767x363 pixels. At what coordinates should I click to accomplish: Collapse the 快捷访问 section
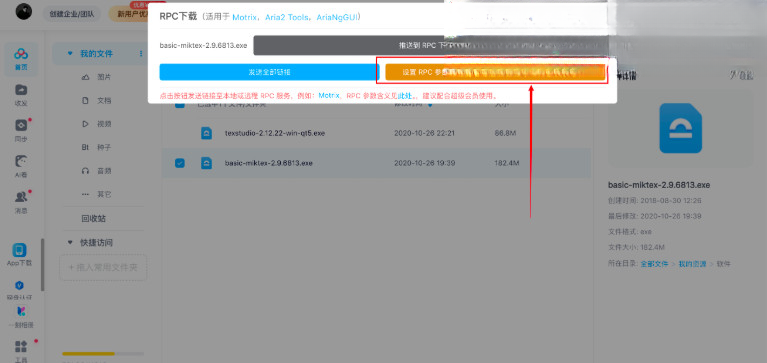[x=70, y=242]
